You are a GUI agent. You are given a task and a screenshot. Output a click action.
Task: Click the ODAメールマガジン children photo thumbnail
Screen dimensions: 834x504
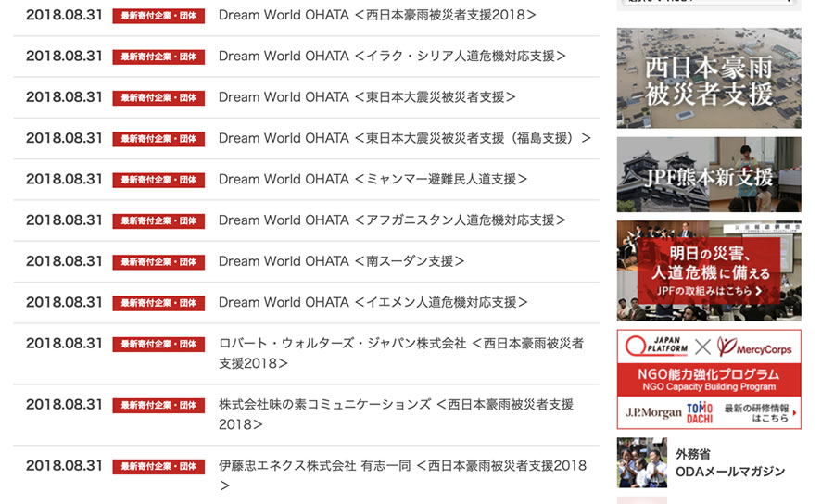tap(642, 462)
